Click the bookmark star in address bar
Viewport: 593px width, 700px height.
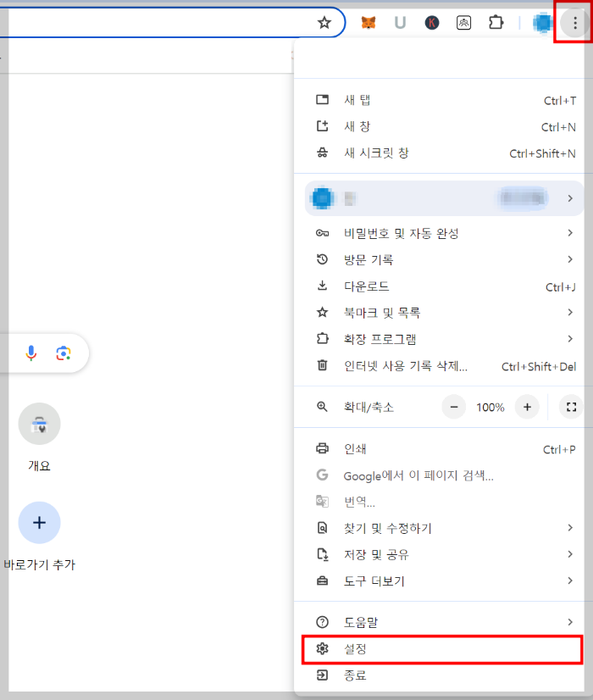click(x=324, y=22)
